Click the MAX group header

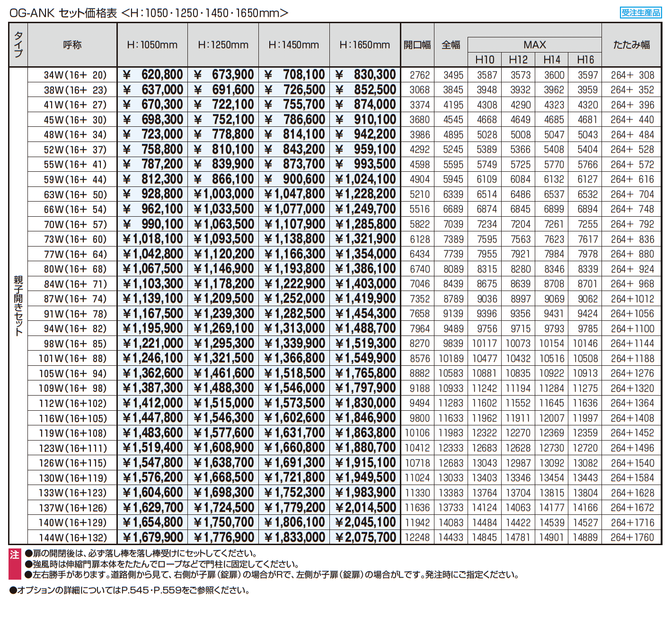pyautogui.click(x=535, y=44)
